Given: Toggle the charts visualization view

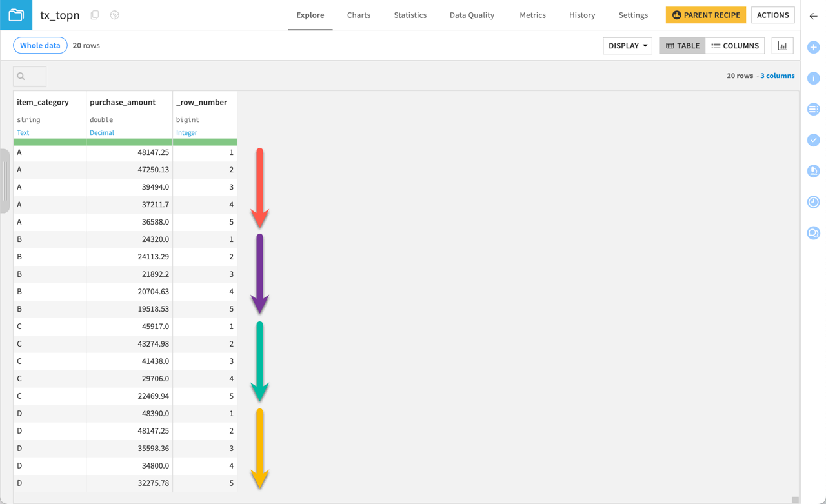Looking at the screenshot, I should coord(782,45).
